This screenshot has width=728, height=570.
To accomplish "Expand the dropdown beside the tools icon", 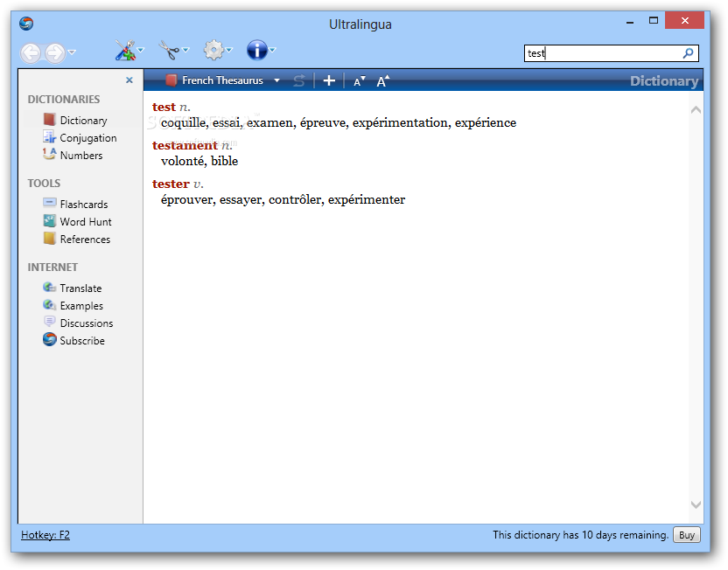I will tap(141, 50).
